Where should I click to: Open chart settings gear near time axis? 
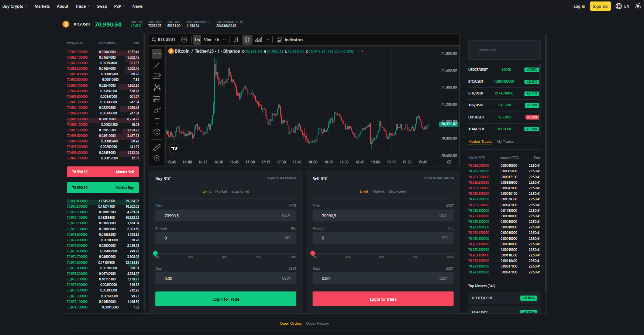449,162
